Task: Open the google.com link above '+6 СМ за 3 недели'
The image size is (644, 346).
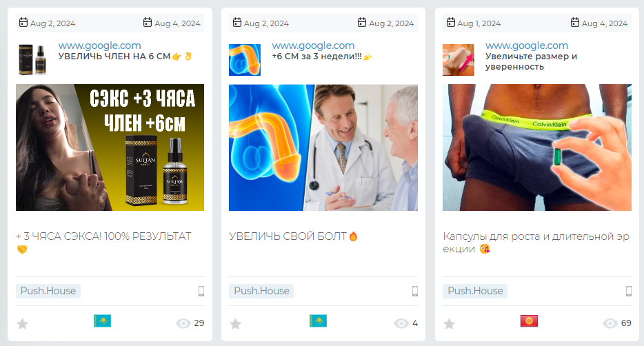Action: (x=313, y=45)
